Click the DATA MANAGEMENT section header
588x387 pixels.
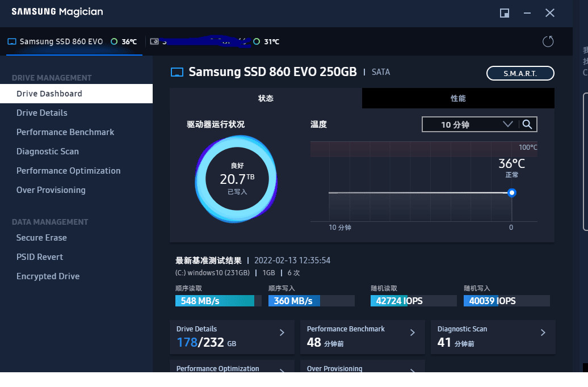pos(50,222)
